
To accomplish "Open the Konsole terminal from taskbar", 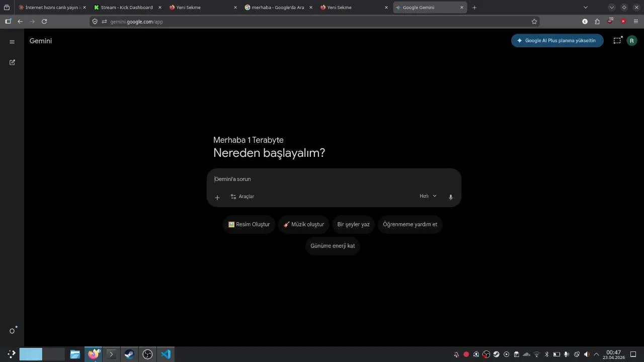I will (111, 354).
